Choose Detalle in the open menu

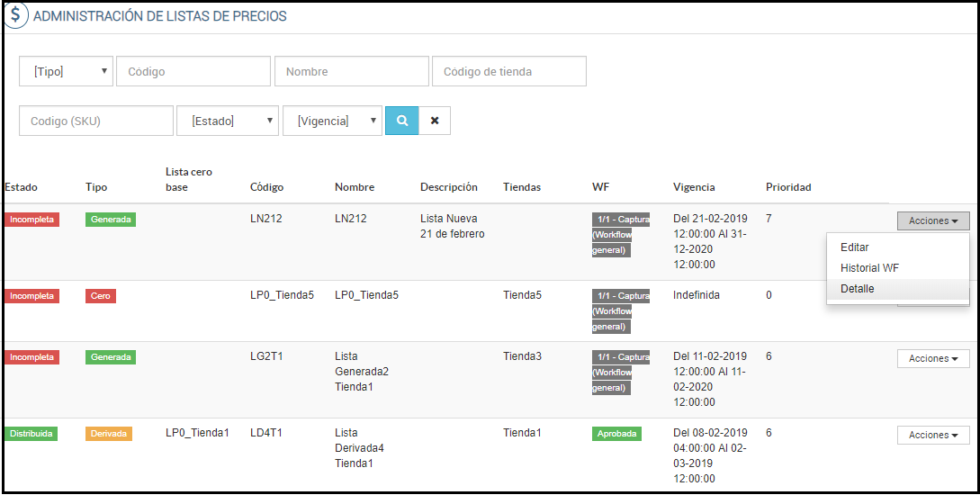(x=857, y=289)
